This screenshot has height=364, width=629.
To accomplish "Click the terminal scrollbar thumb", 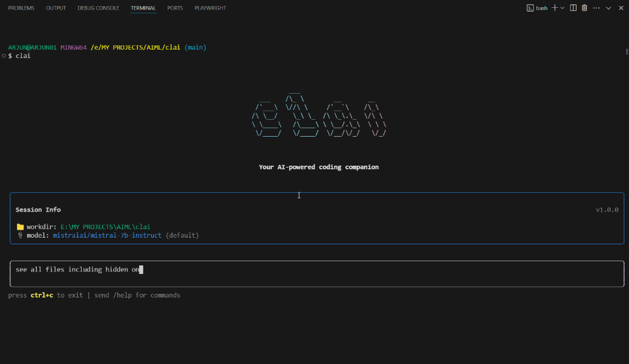I will coord(627,52).
